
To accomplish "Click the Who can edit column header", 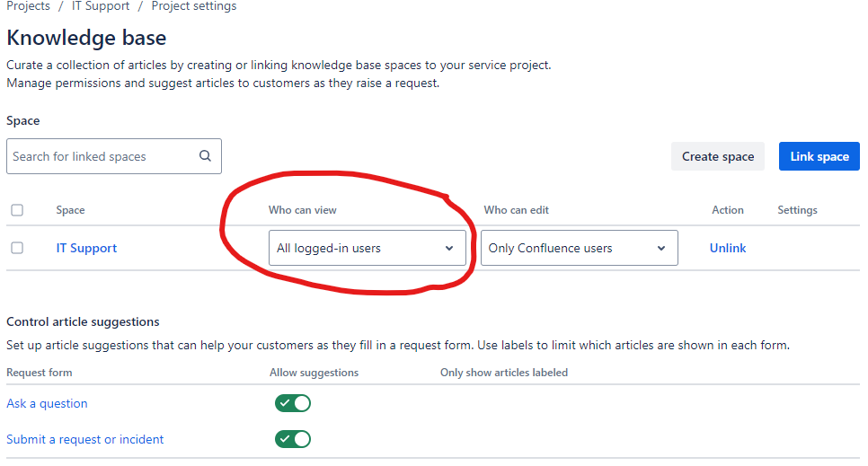I will [516, 210].
